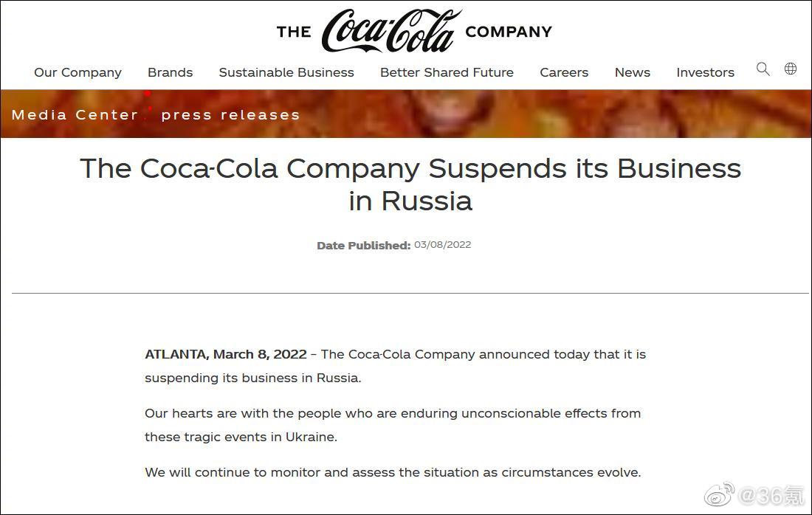
Task: Open the Careers navigation item
Action: (x=564, y=72)
